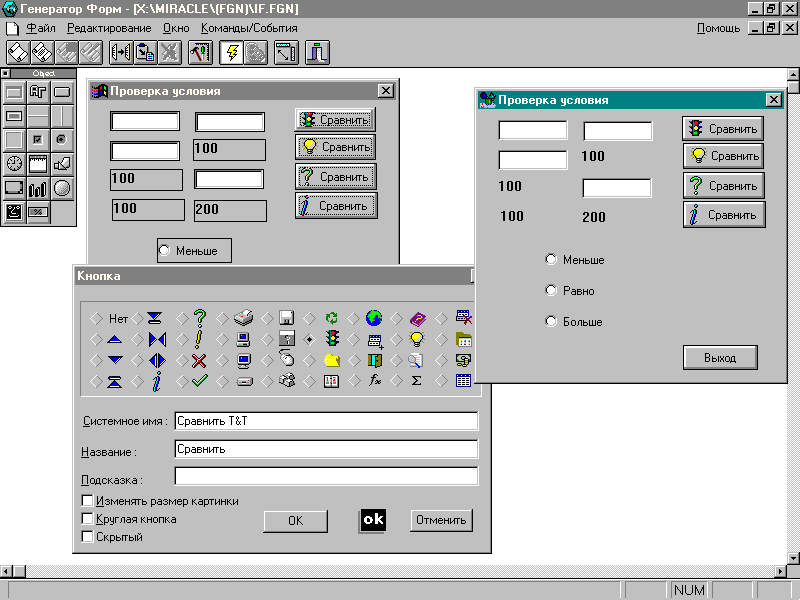This screenshot has width=800, height=600.
Task: Select the clock object in the palette
Action: (x=14, y=164)
